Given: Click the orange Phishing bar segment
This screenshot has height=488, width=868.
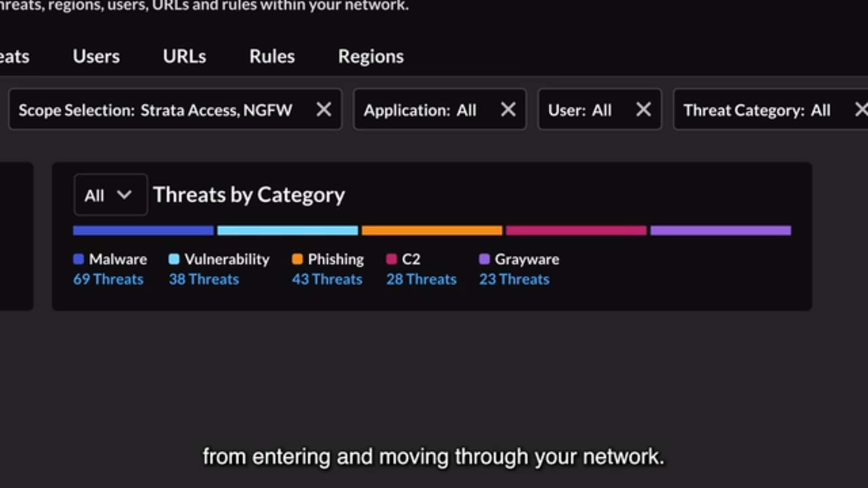Looking at the screenshot, I should tap(431, 230).
